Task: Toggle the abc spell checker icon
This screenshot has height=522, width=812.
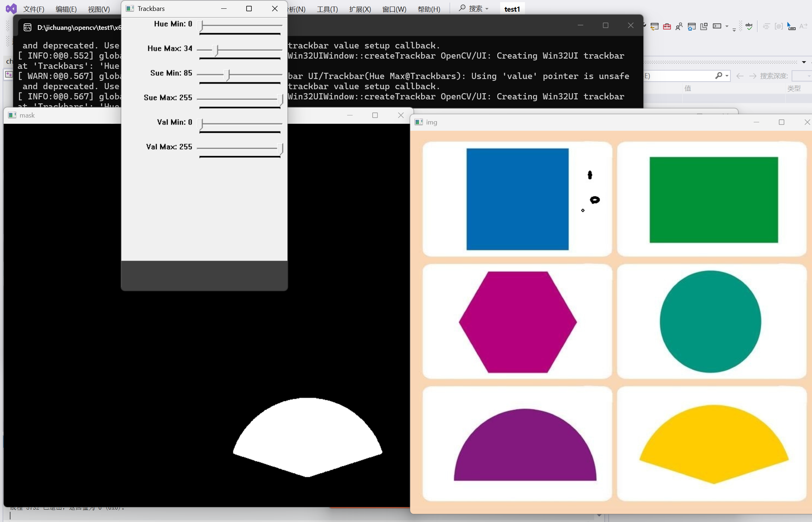Action: pos(749,26)
